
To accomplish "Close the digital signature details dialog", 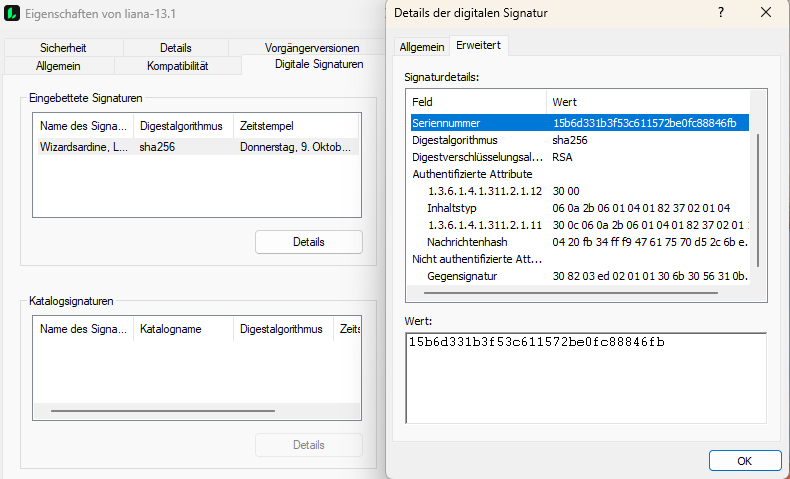I will (766, 13).
